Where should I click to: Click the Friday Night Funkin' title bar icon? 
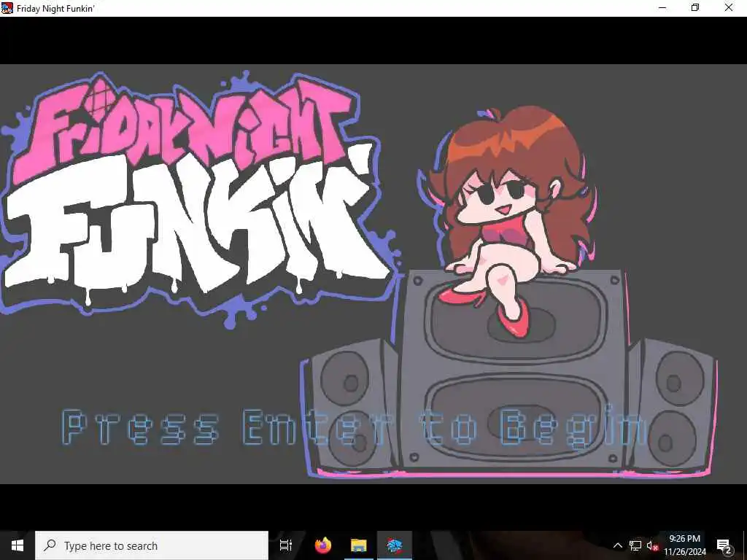pos(7,8)
